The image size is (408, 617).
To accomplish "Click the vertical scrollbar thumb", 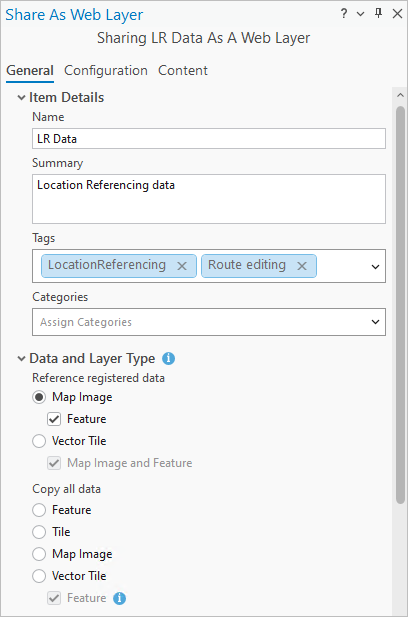I will pyautogui.click(x=401, y=305).
